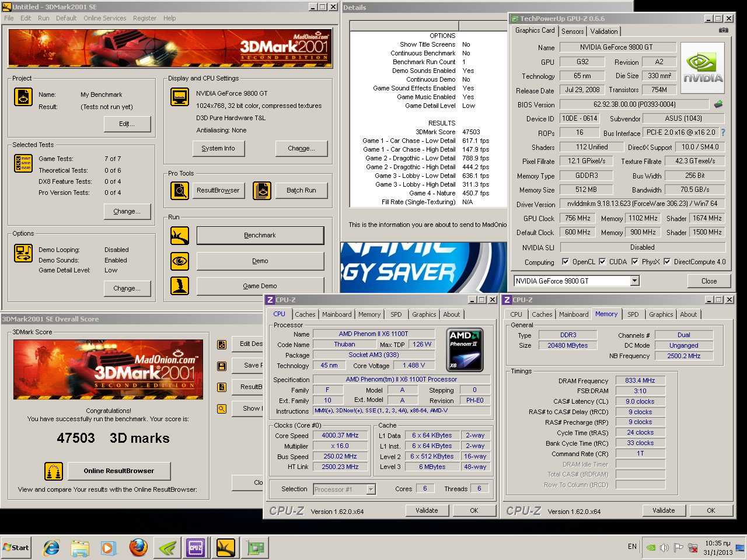Viewport: 747px width, 560px height.
Task: Click the NVIDIA logo in GPU-Z
Action: coord(703,68)
